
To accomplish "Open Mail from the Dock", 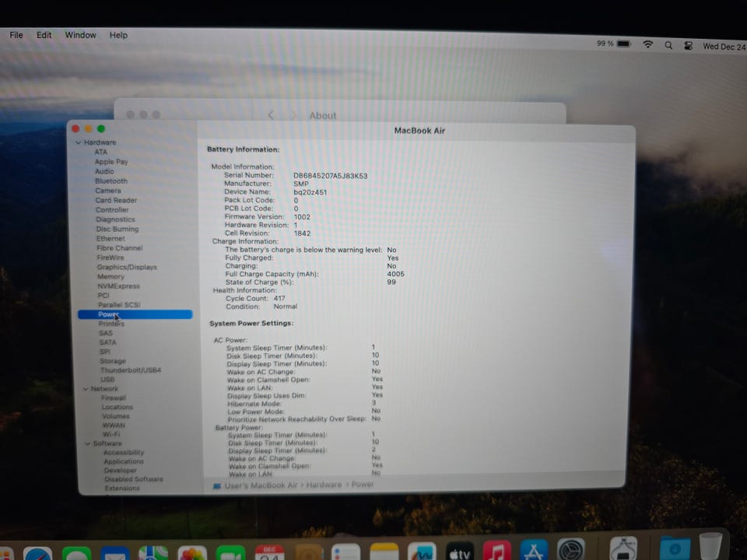I will (x=115, y=553).
